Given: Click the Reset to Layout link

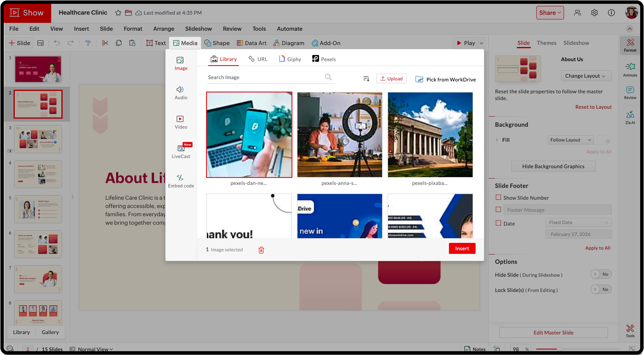Looking at the screenshot, I should pos(593,107).
